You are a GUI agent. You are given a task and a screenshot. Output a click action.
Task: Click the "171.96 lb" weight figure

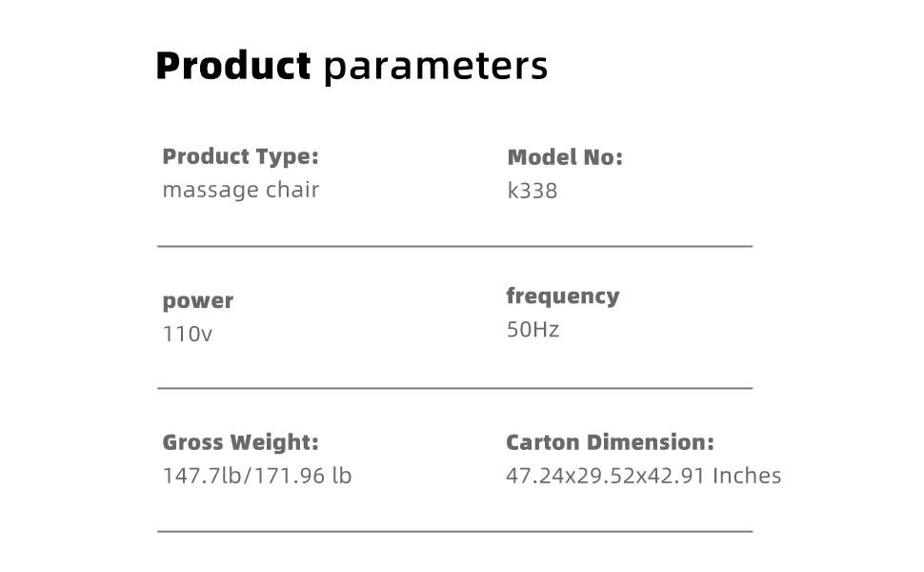(300, 476)
